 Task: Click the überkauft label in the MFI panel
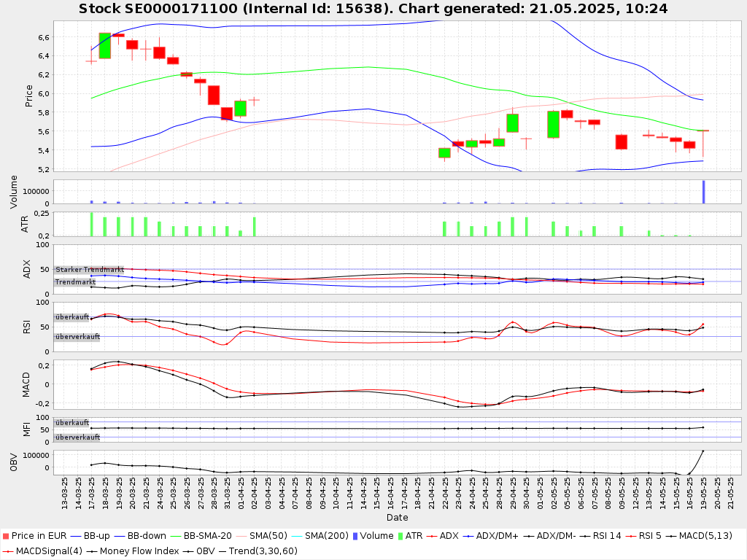click(72, 423)
